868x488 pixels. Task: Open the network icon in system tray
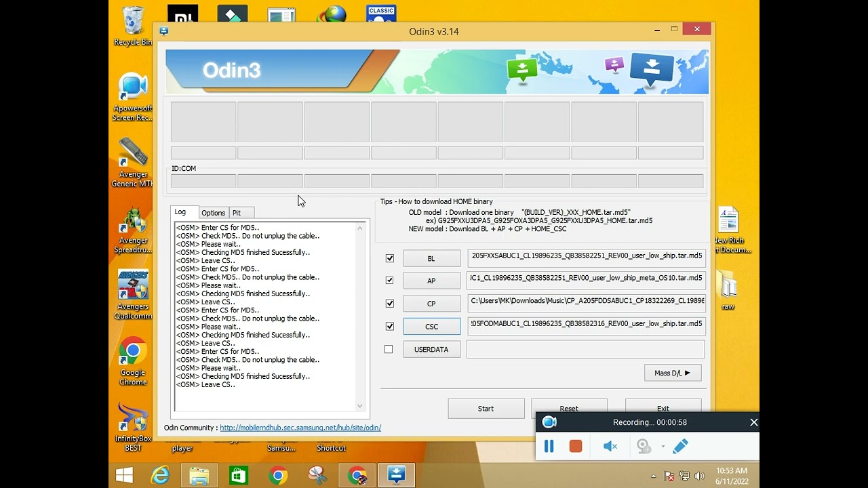coord(684,476)
